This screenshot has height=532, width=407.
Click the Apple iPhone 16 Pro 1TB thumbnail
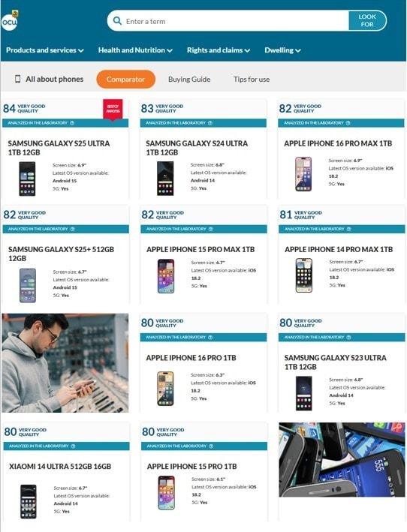coord(166,389)
